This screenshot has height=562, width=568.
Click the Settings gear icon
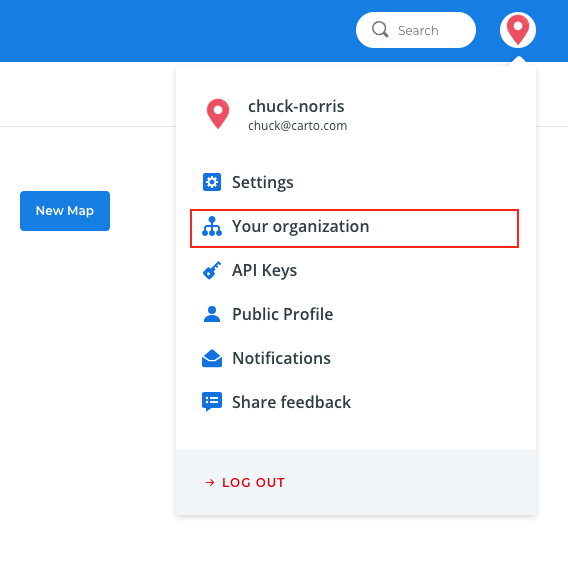212,182
